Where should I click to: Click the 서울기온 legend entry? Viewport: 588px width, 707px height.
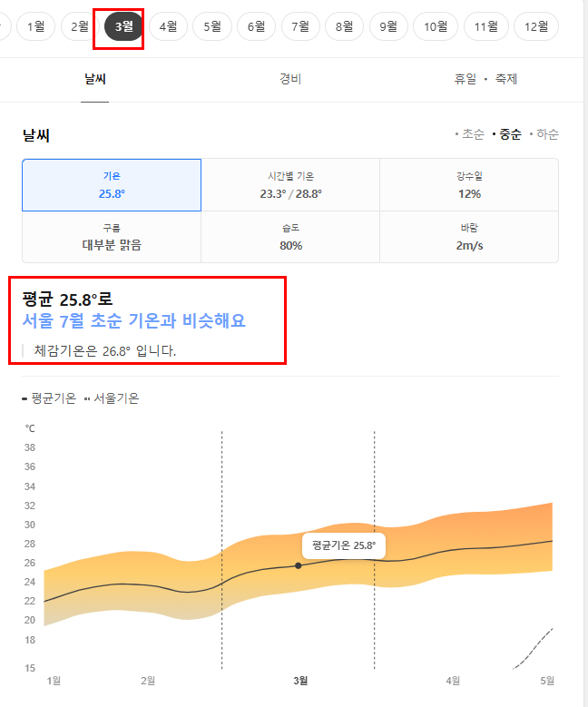[112, 398]
